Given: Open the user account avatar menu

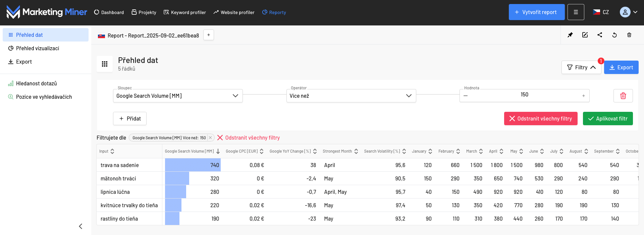Looking at the screenshot, I should 628,12.
